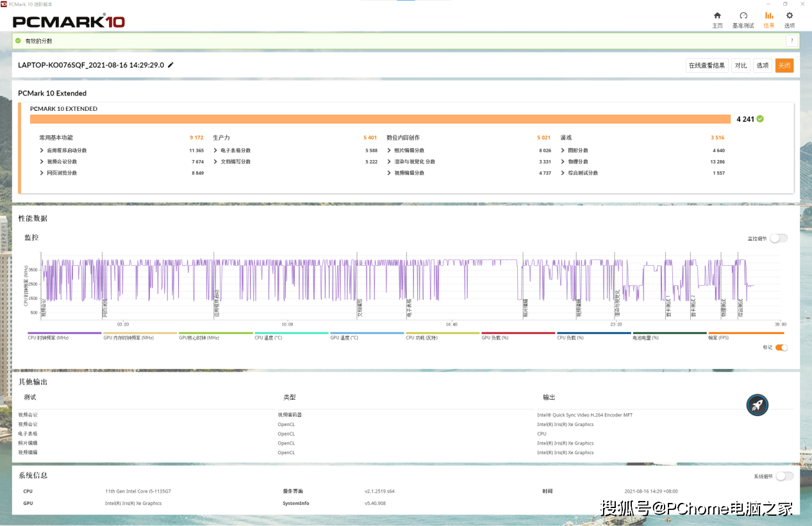This screenshot has height=526, width=812.
Task: Click Intel Quick Sync Video H.264 Encoder MFT text
Action: pyautogui.click(x=584, y=415)
